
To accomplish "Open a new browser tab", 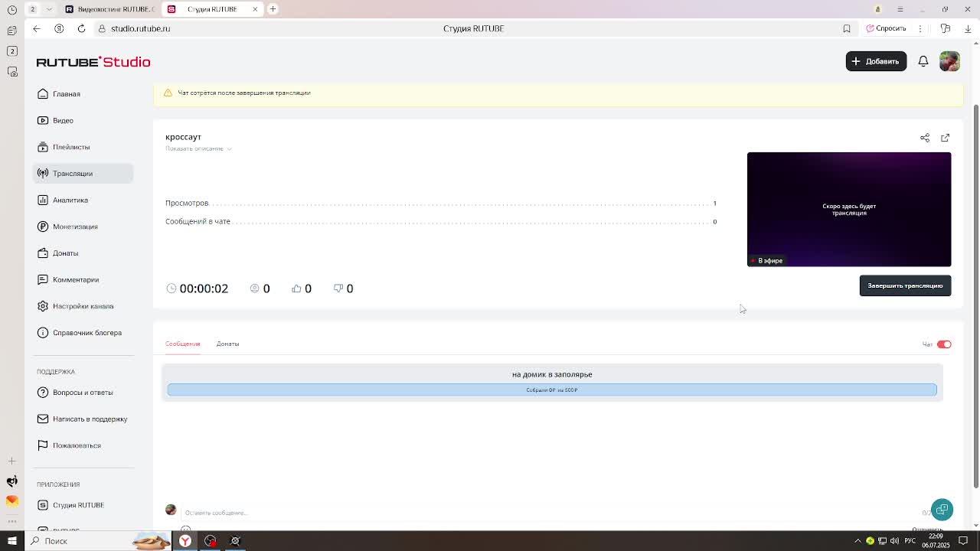I will [273, 9].
